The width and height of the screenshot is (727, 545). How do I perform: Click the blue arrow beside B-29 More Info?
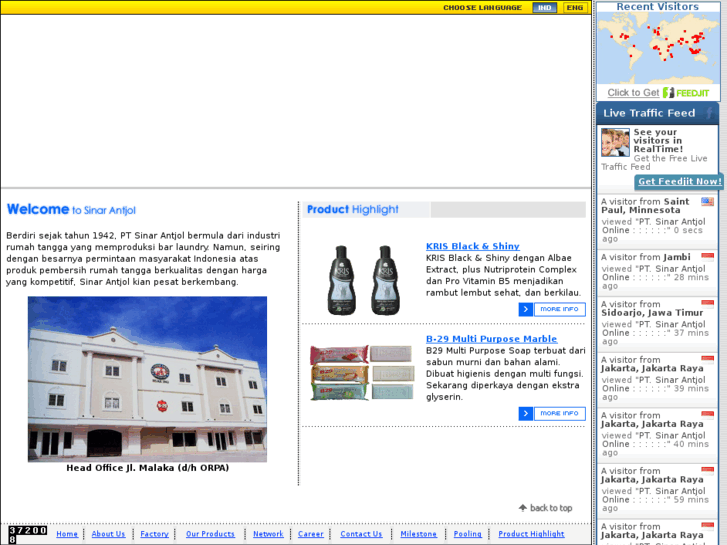click(525, 414)
